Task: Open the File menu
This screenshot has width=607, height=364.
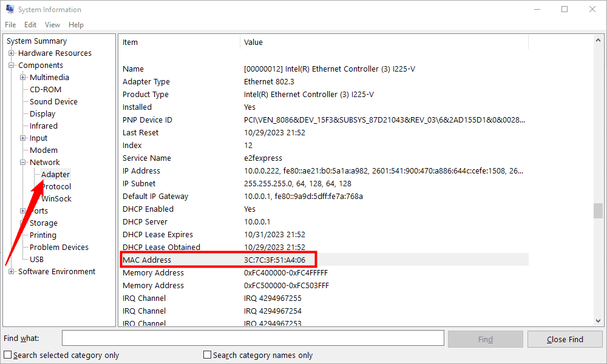Action: (x=10, y=24)
